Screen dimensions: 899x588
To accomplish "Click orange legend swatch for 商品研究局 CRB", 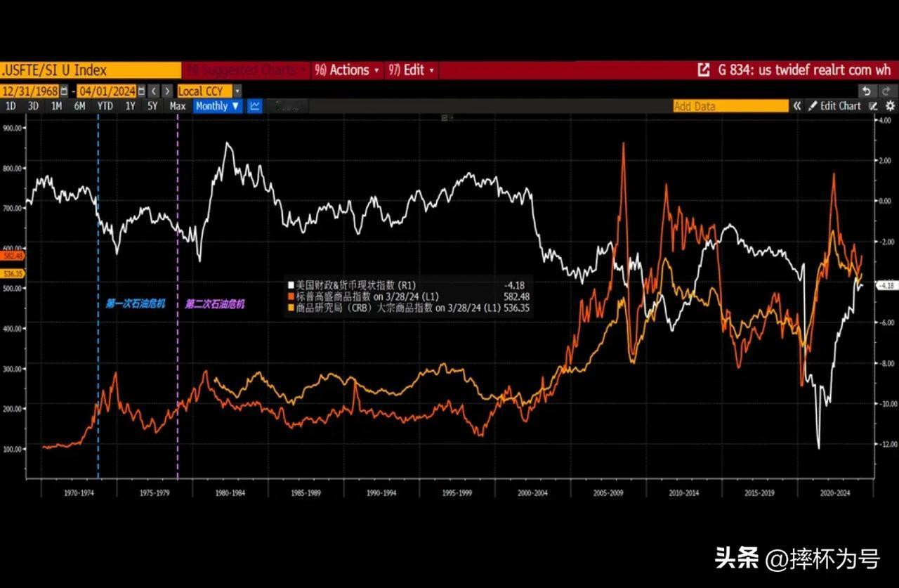I will [x=291, y=308].
